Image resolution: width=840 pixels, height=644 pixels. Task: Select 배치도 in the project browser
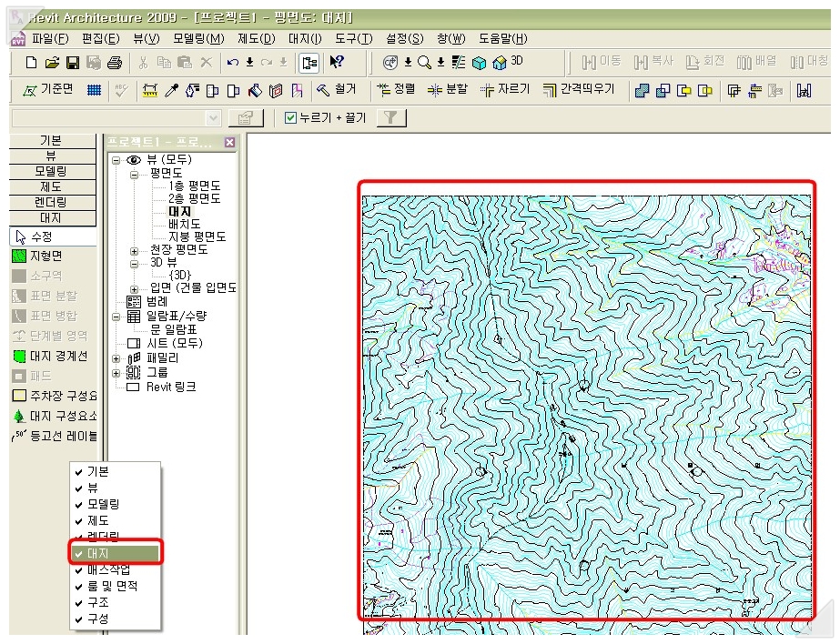tap(185, 224)
